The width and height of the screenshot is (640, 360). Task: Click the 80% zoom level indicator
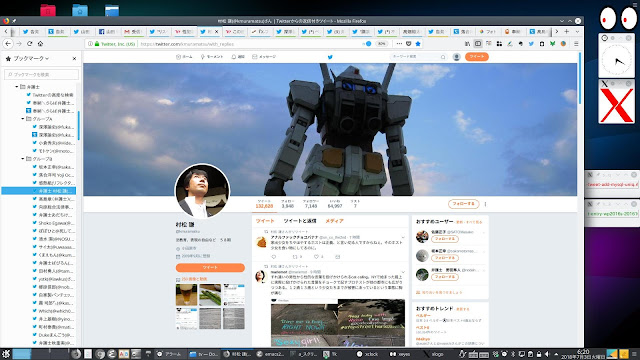tap(381, 44)
